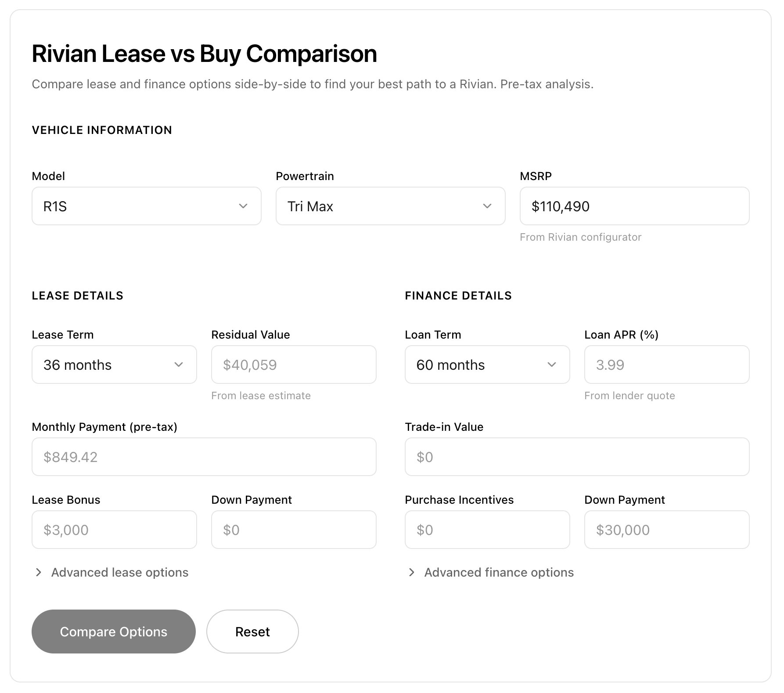The width and height of the screenshot is (784, 693).
Task: Click the chevron arrow in the Model field
Action: point(243,206)
